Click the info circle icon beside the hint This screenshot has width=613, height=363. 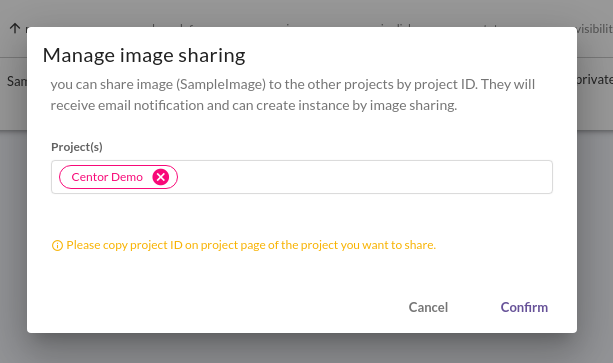click(57, 245)
